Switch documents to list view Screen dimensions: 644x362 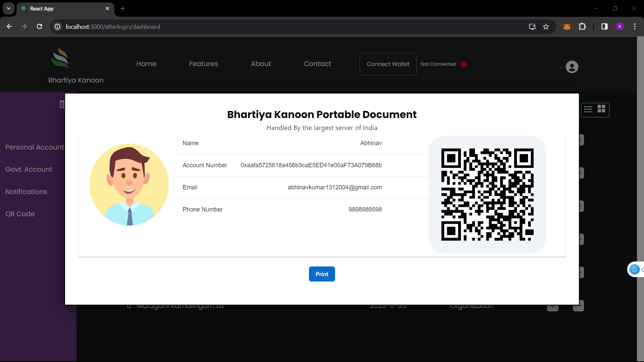click(x=588, y=110)
